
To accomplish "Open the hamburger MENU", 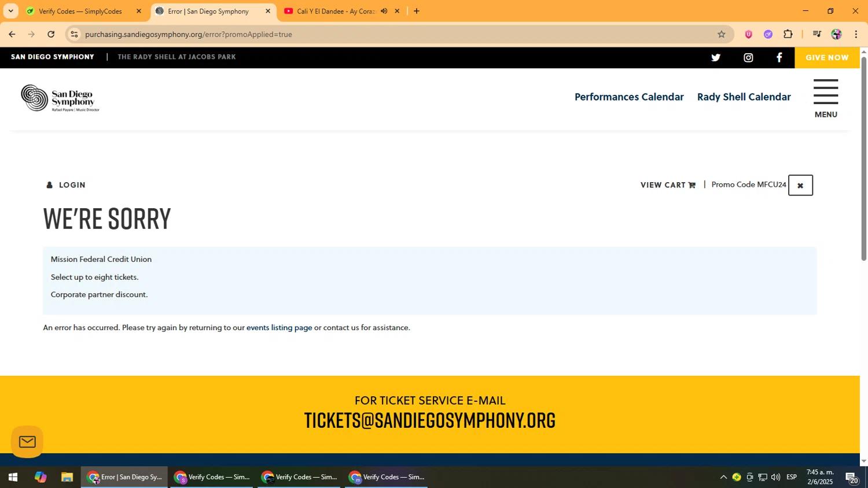I will click(826, 98).
